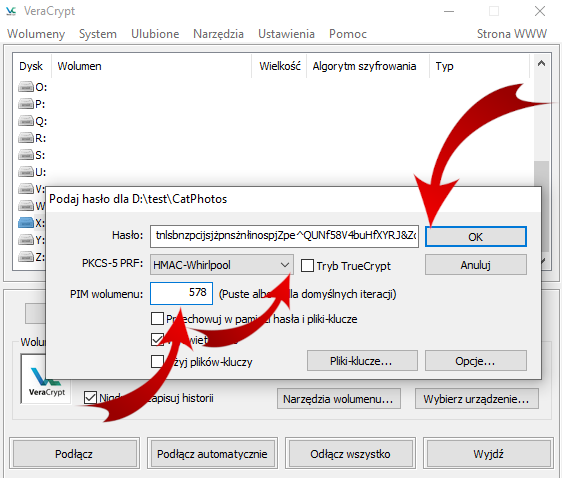Sort by the Dysk column header
The width and height of the screenshot is (562, 478).
click(31, 66)
